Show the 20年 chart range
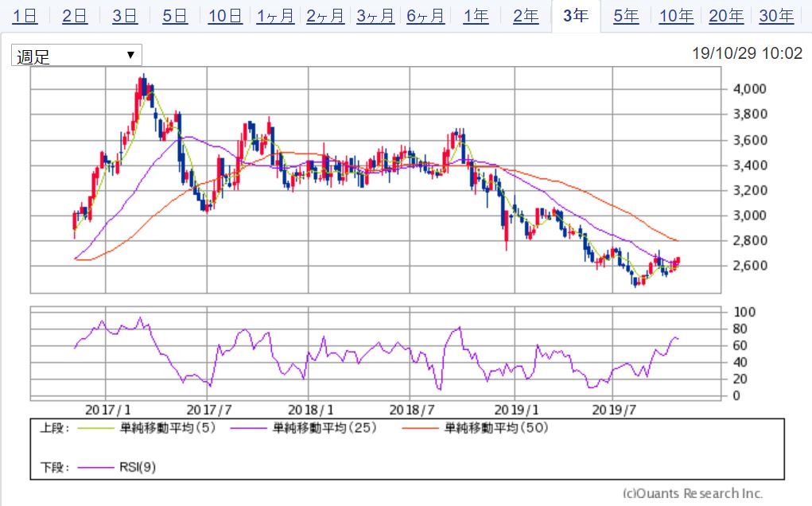The height and width of the screenshot is (506, 812). tap(727, 16)
